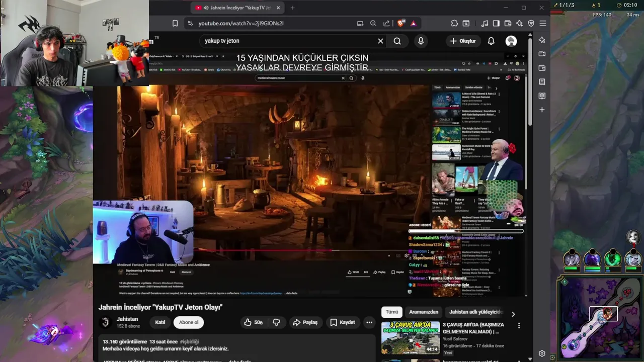The height and width of the screenshot is (362, 644).
Task: Open Jahistan channel name link
Action: pos(127,319)
